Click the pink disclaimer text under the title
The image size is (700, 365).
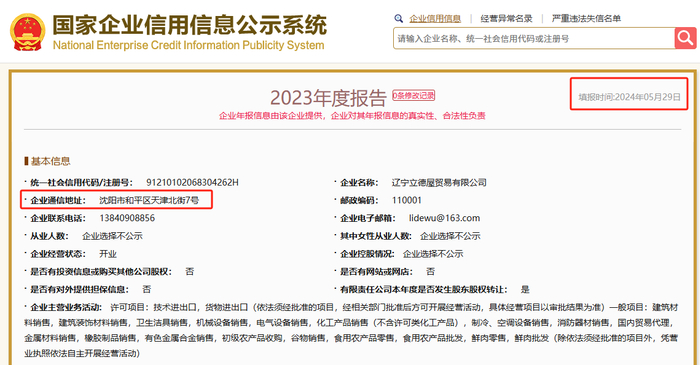coord(352,116)
